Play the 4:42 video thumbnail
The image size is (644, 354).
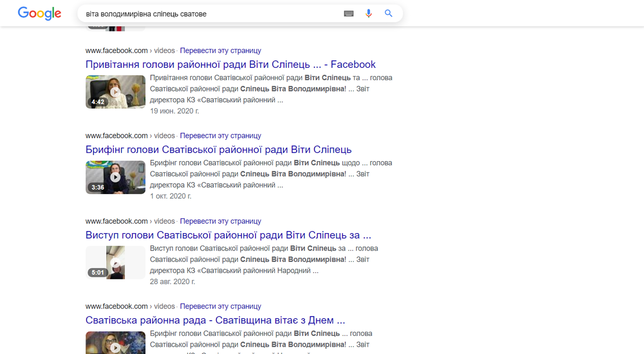coord(115,92)
